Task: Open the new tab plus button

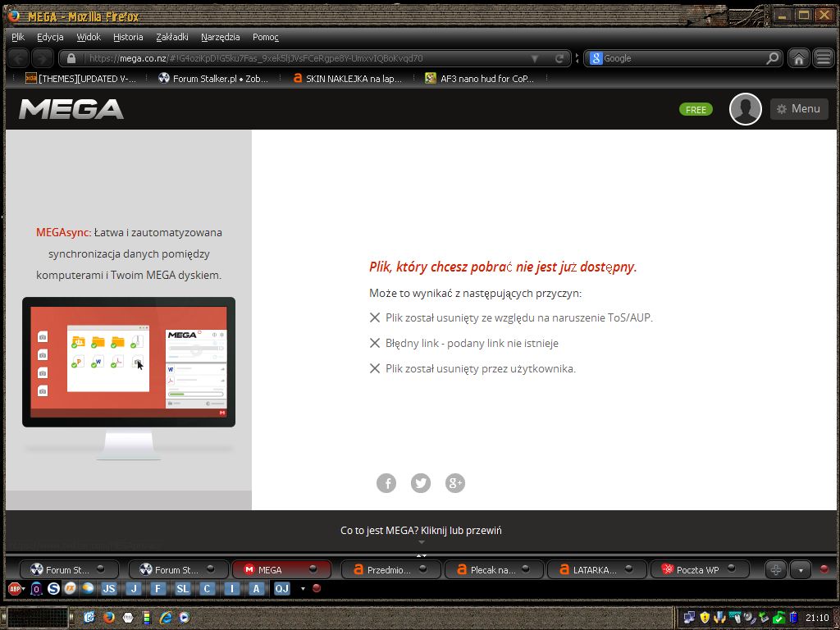Action: click(x=775, y=570)
